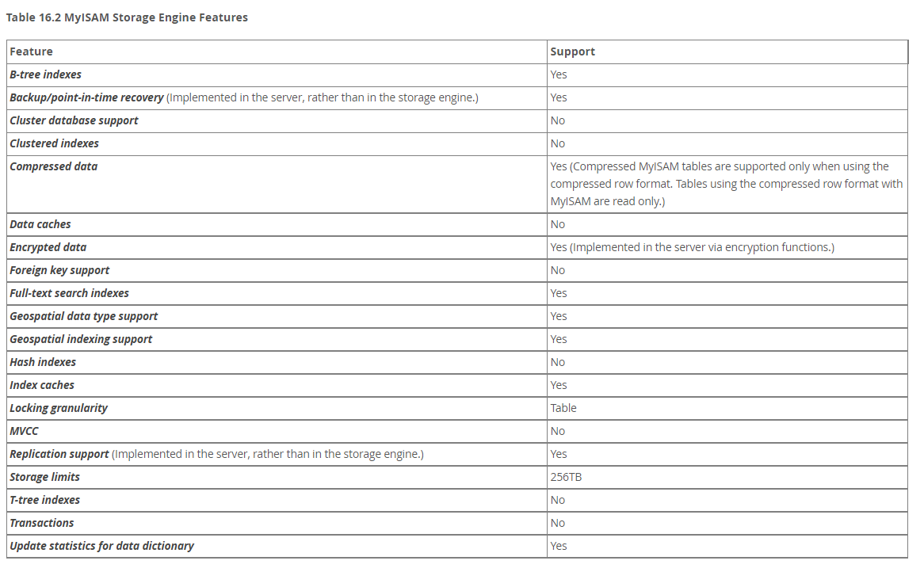Click the '256TB' storage limits value
The height and width of the screenshot is (572, 924).
(567, 477)
